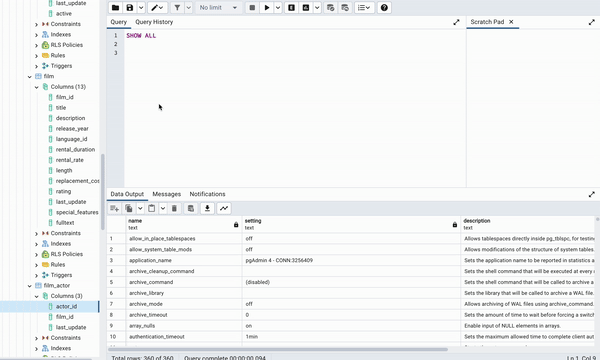Open the No limit row limit dropdown

[x=218, y=7]
